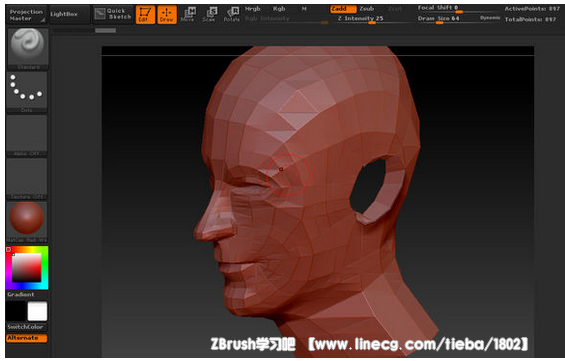Open the LightBox browser
565x361 pixels.
tap(69, 15)
